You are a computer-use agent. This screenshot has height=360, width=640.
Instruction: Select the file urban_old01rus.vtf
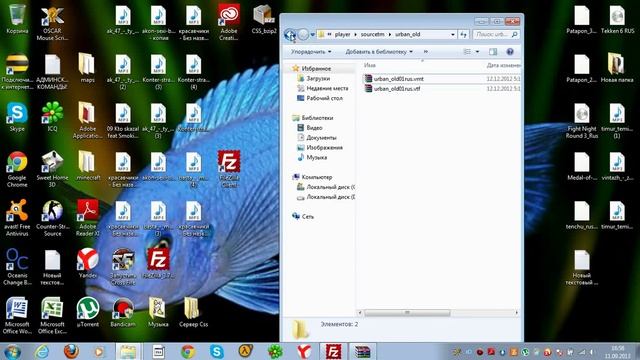point(397,89)
